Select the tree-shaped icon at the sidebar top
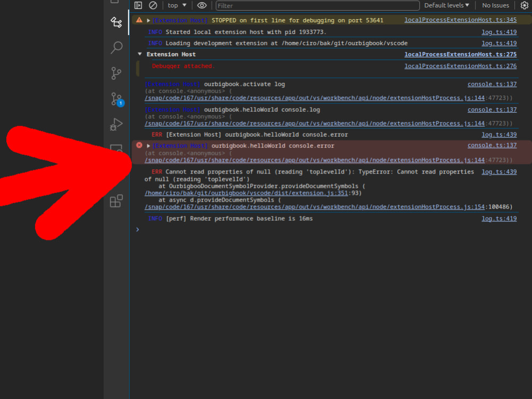The image size is (532, 399). click(117, 22)
